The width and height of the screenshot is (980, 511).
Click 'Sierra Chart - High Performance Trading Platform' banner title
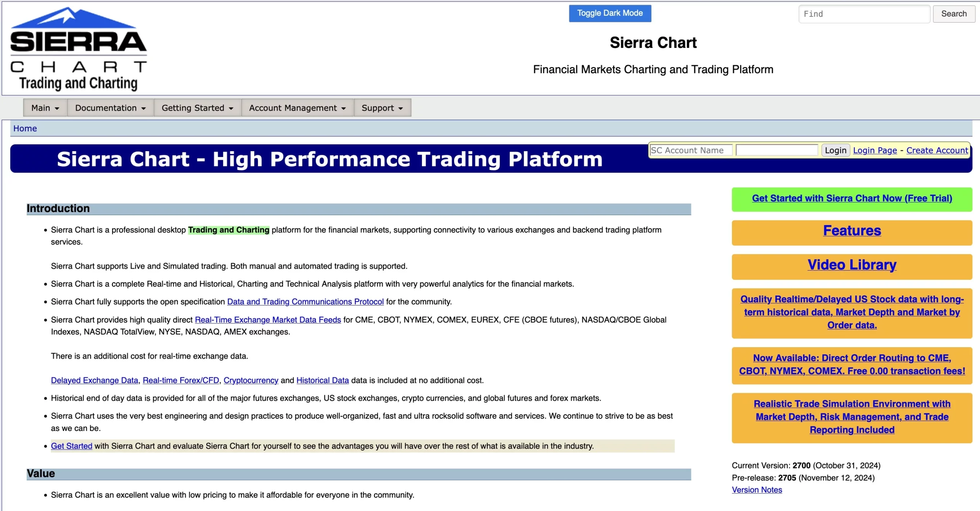330,159
